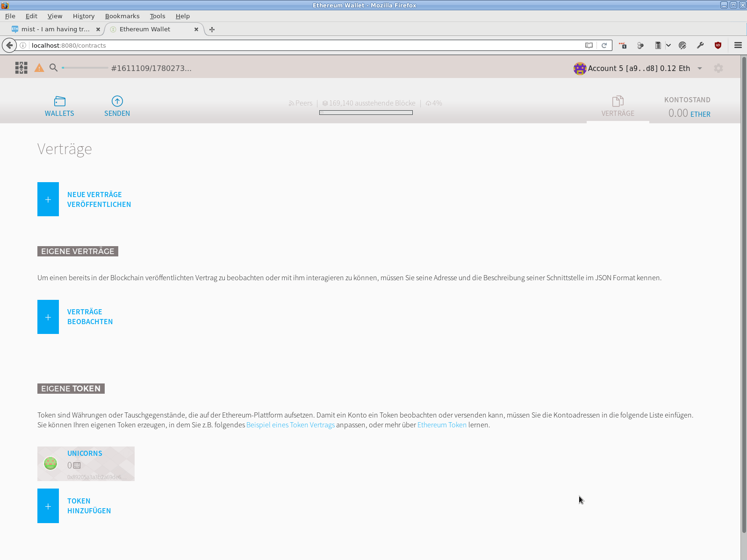
Task: Click the orange warning triangle icon
Action: coord(39,68)
